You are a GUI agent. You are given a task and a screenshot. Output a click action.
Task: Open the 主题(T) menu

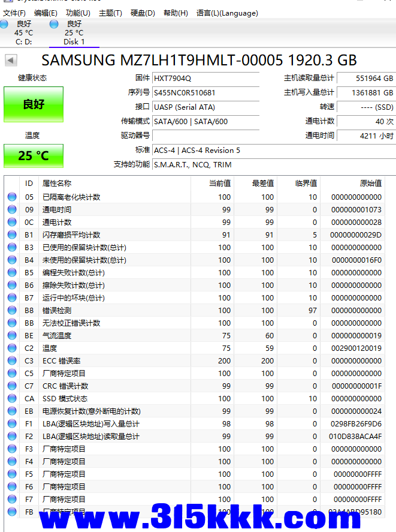click(110, 13)
